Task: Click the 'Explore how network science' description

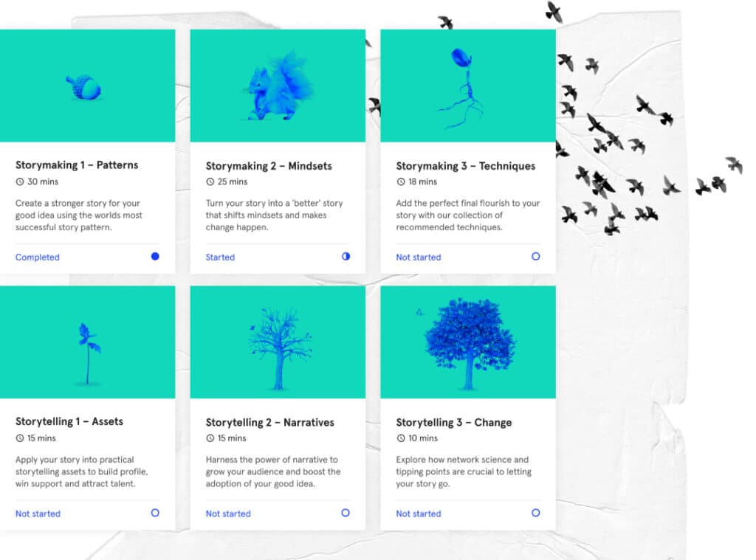Action: 464,471
